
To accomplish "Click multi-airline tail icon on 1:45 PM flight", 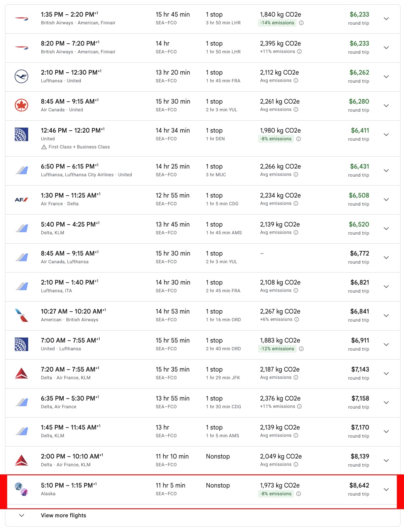I will tap(22, 431).
